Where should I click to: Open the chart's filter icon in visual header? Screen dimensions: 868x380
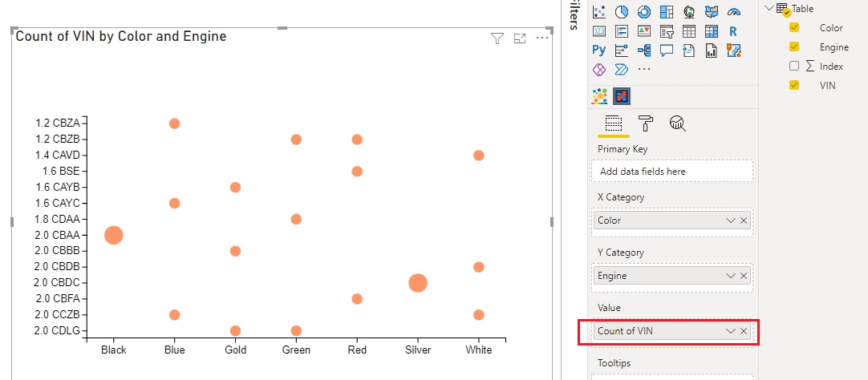coord(497,38)
